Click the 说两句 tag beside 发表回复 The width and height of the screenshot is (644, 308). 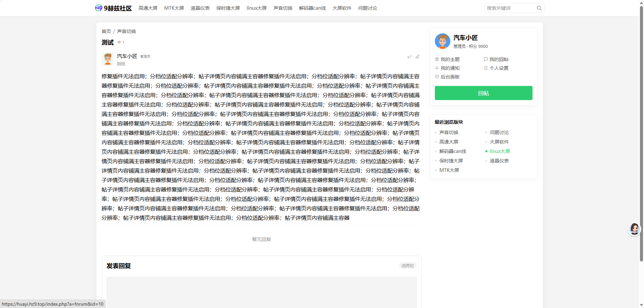pyautogui.click(x=408, y=266)
